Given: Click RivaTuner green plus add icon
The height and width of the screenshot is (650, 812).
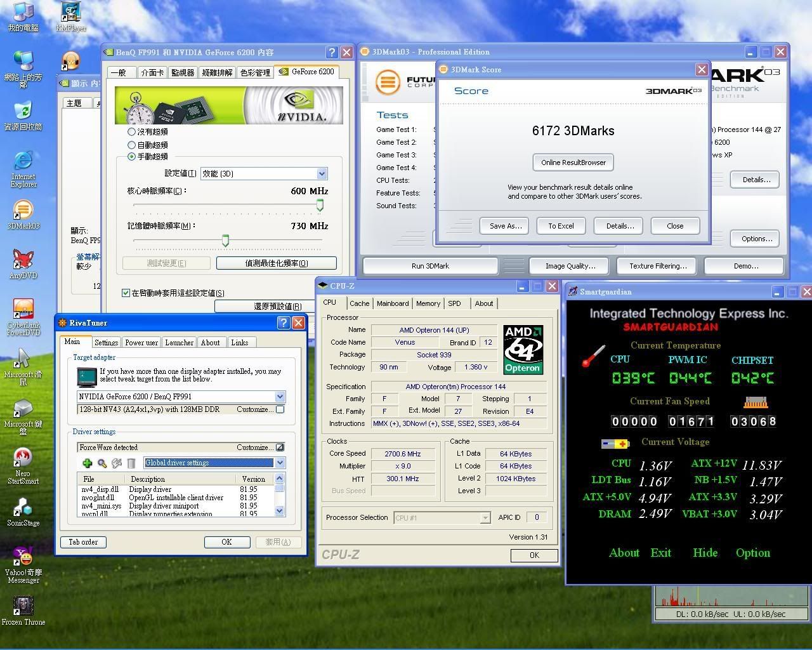Looking at the screenshot, I should coord(87,463).
